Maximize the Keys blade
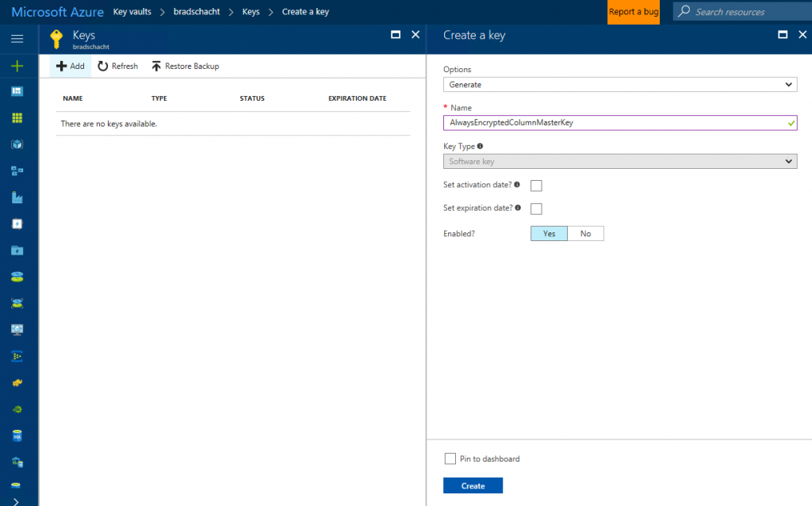 pos(396,35)
